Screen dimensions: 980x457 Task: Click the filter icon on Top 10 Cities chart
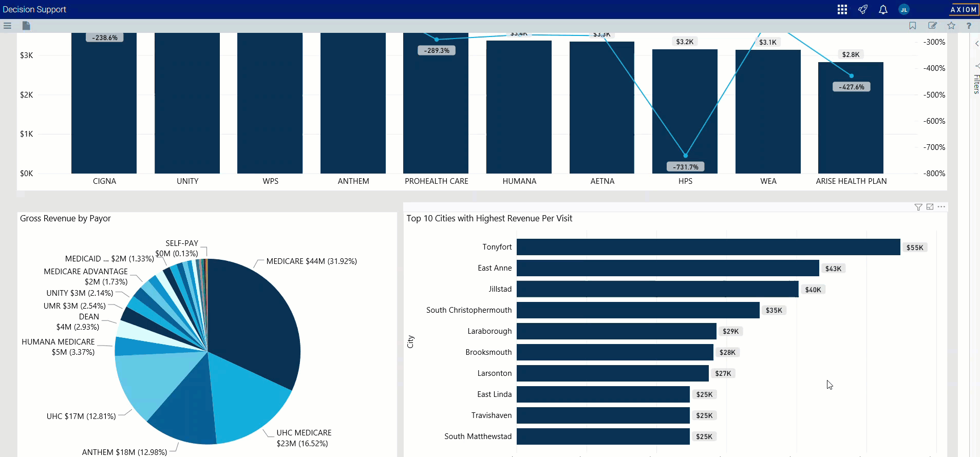coord(918,207)
